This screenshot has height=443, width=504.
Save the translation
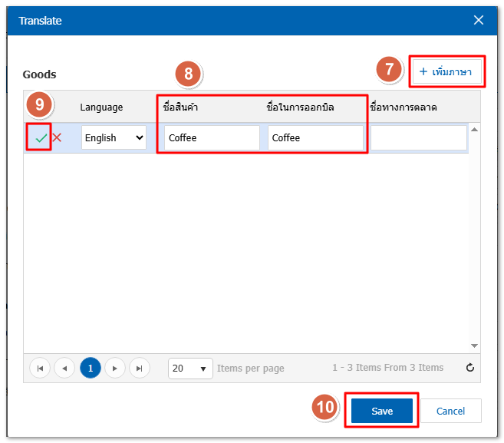(x=382, y=411)
